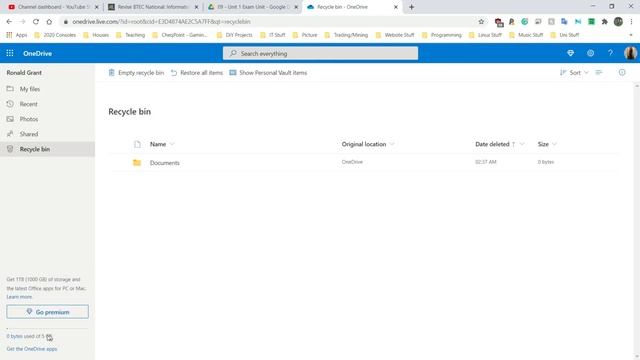
Task: Select Recycle bin in sidebar
Action: 47,149
